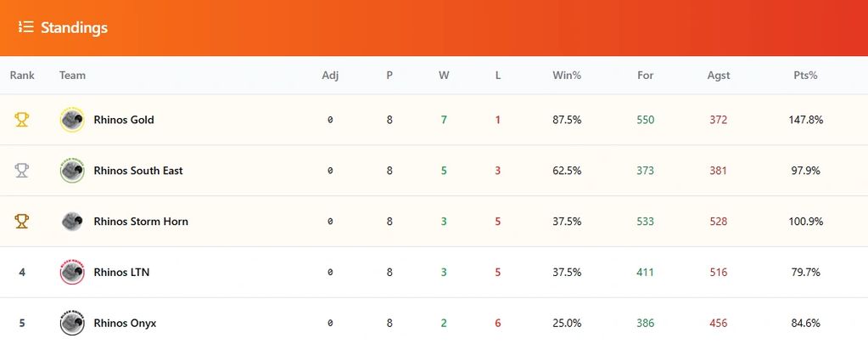Click the gold trophy rank icon

point(22,120)
